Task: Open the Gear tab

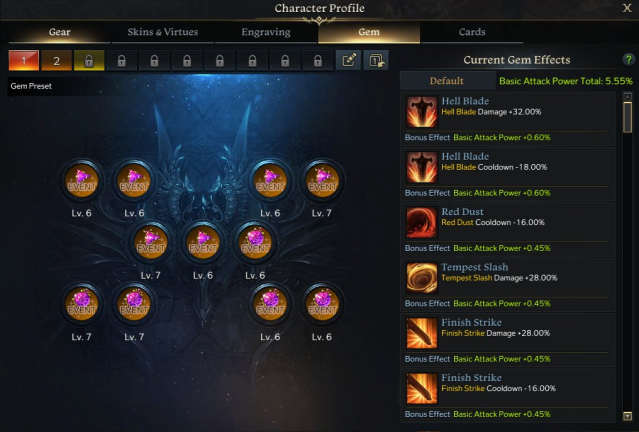Action: (x=59, y=32)
